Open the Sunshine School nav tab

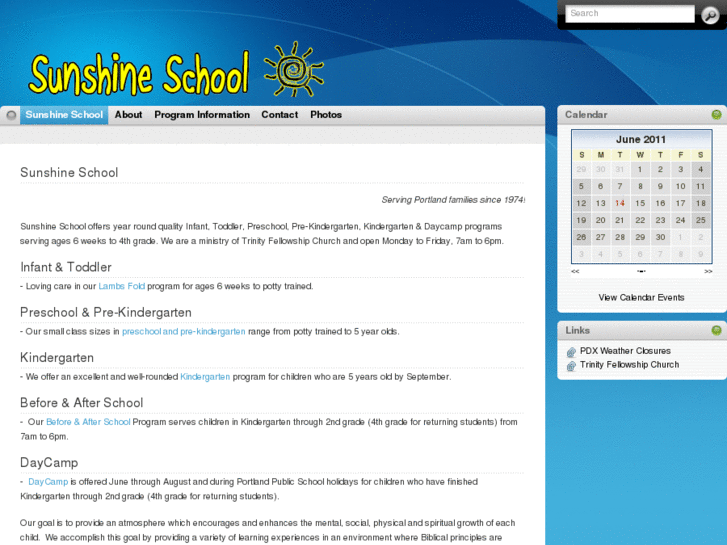pos(64,115)
